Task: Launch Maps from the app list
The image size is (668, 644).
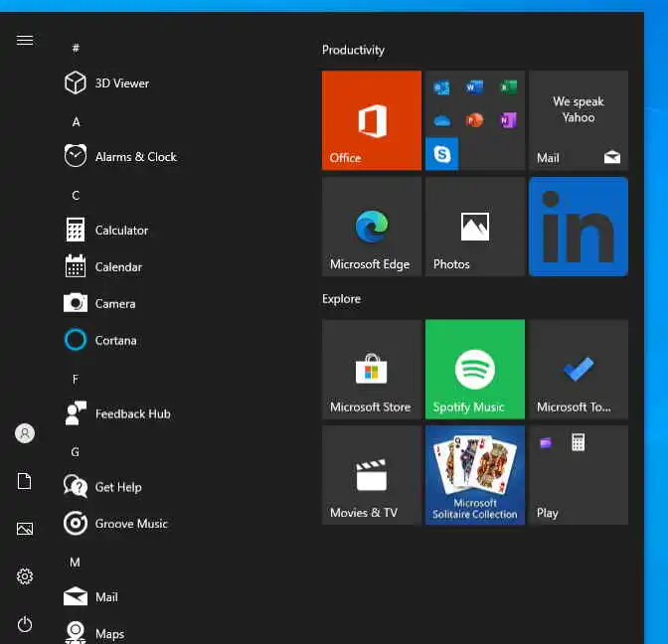Action: click(94, 633)
